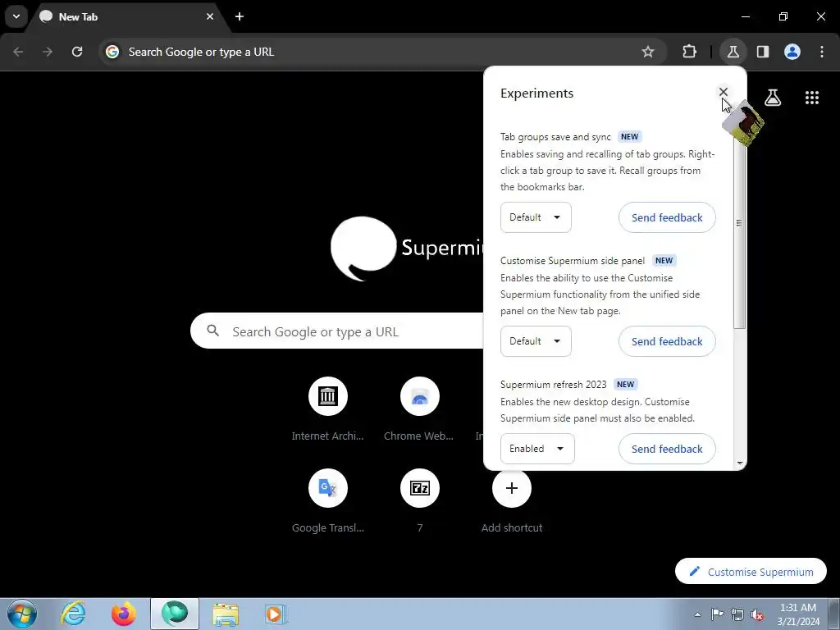Open the flask labs icon on page

point(773,98)
